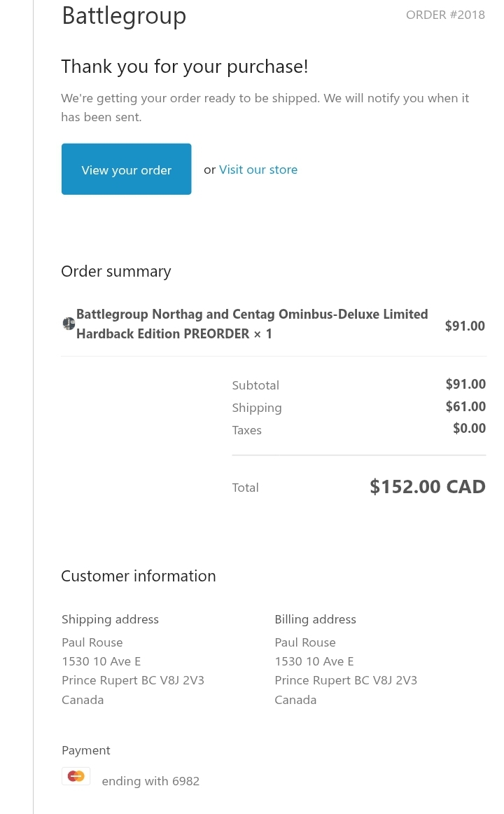The width and height of the screenshot is (504, 814).
Task: Click the product thumbnail image
Action: (x=69, y=324)
